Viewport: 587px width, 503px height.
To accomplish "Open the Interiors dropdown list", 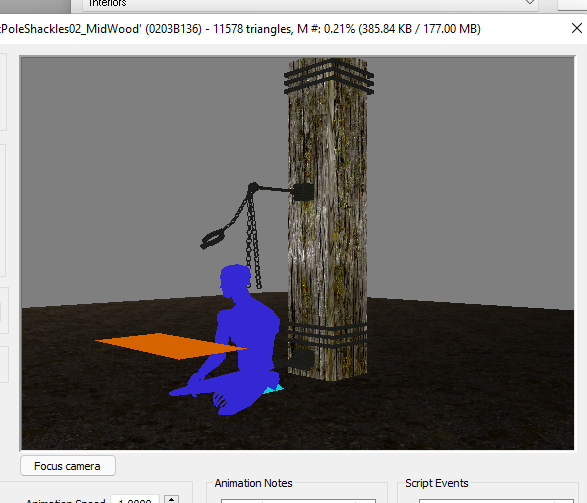I will point(529,3).
